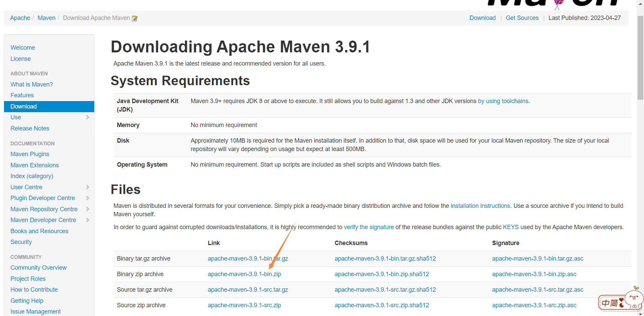Open How to Contribute link
This screenshot has width=644, height=316.
(34, 290)
